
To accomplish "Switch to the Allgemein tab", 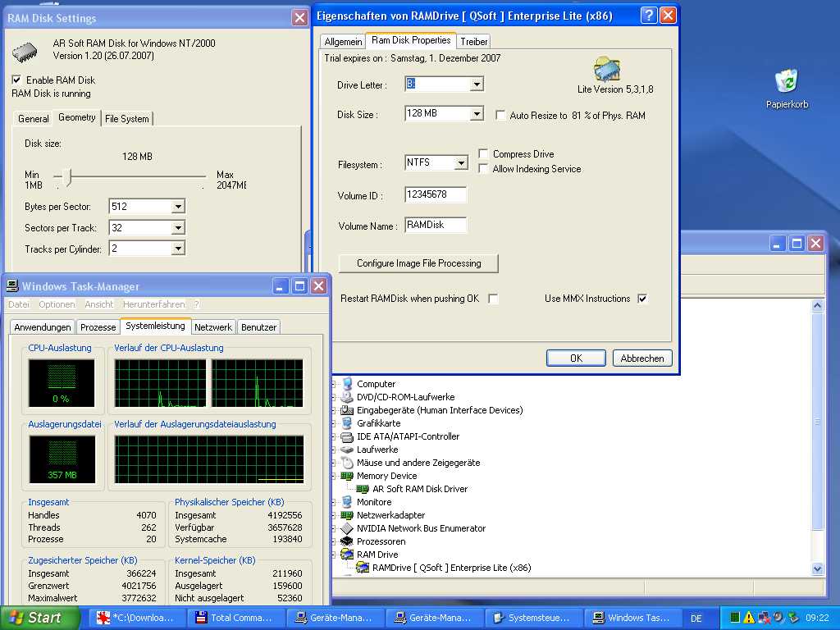I will coord(344,41).
